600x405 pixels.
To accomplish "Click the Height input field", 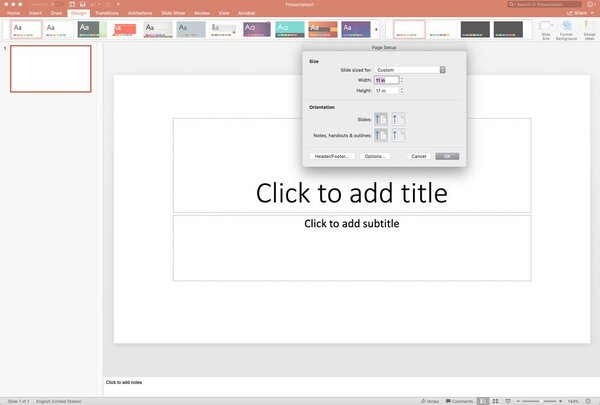I will (x=386, y=90).
